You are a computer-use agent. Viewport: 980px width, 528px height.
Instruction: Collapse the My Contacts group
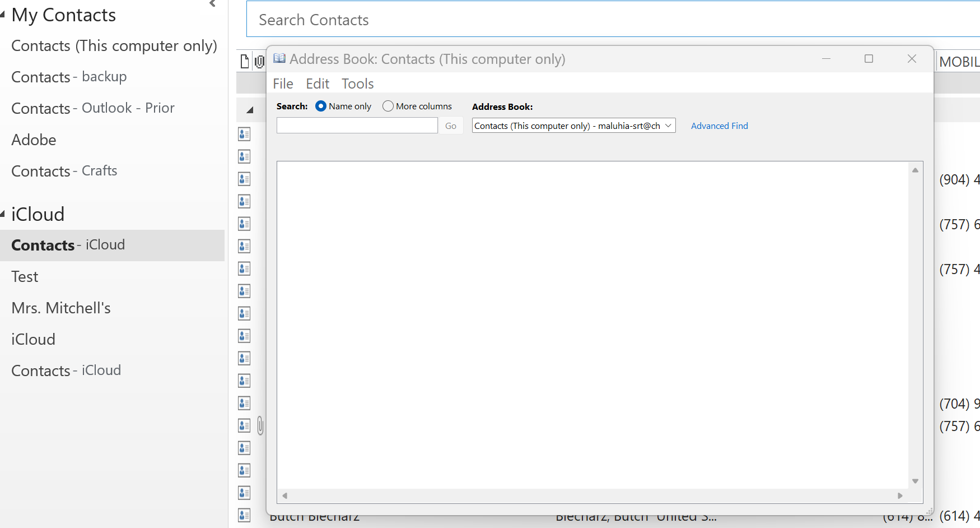tap(2, 14)
